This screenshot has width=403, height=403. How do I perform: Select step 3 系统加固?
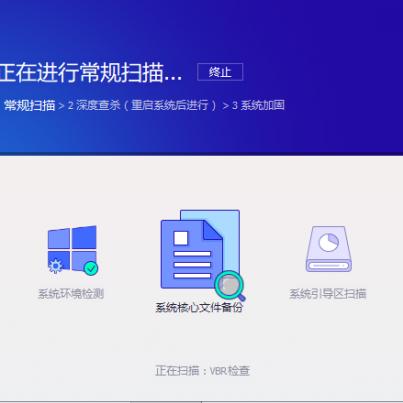click(x=258, y=105)
